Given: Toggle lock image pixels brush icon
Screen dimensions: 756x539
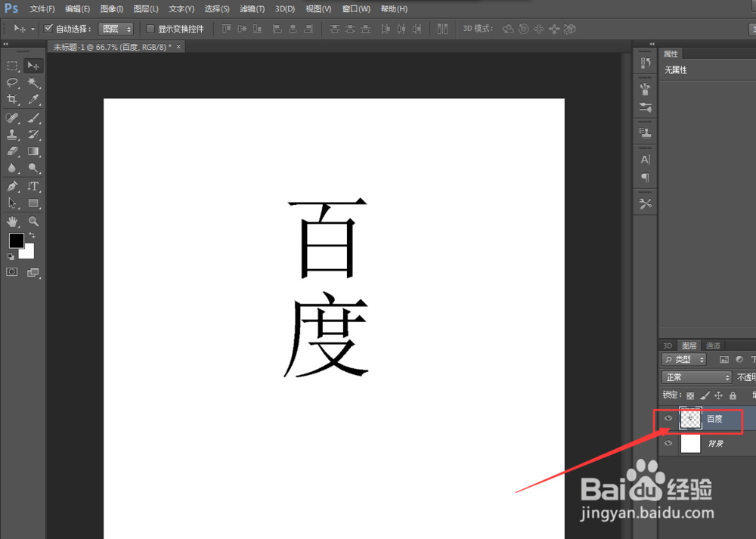Looking at the screenshot, I should (x=705, y=396).
